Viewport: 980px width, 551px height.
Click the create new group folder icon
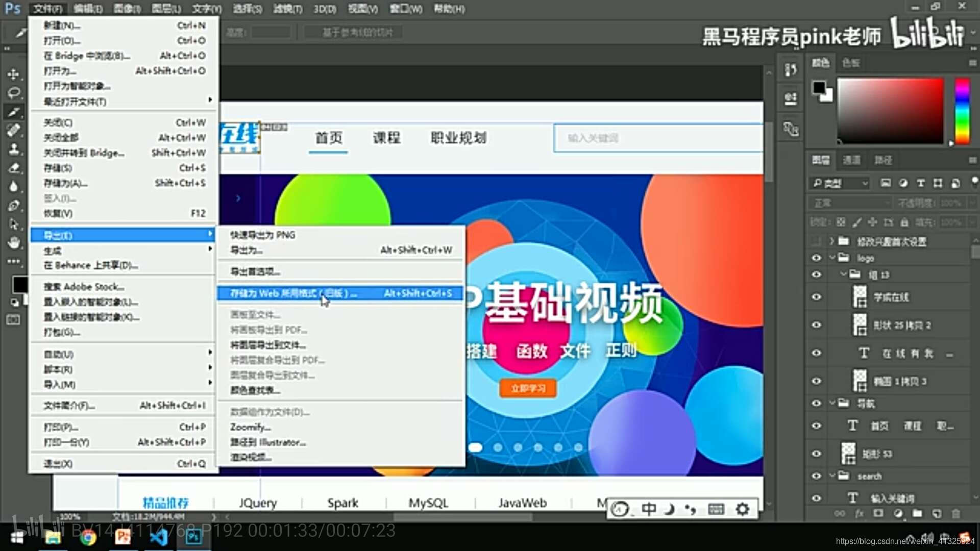point(917,514)
